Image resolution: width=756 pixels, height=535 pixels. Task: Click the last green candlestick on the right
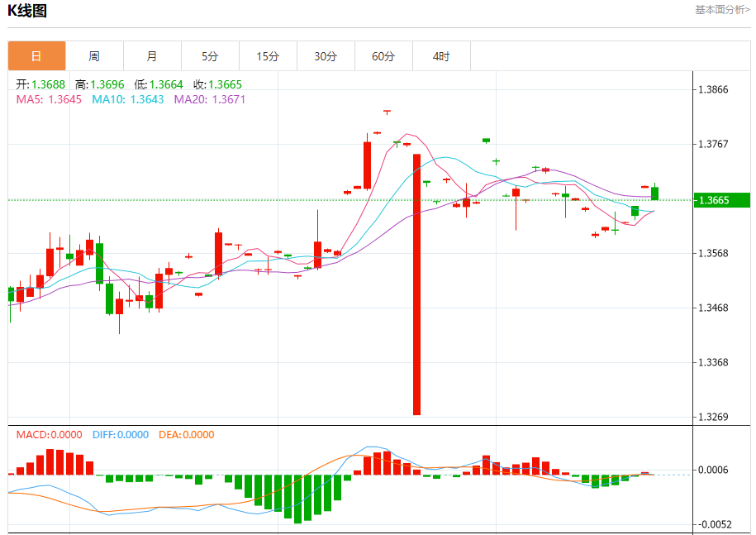coord(654,193)
